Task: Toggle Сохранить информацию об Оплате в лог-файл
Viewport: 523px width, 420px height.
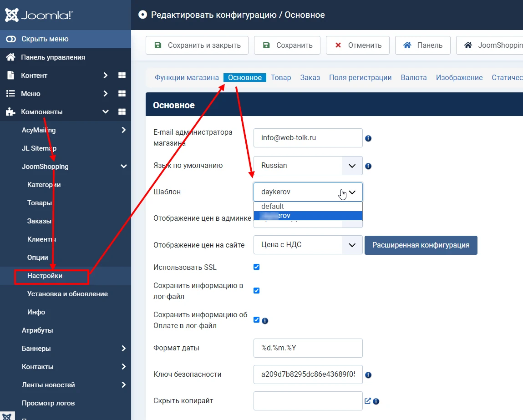Action: coord(256,319)
